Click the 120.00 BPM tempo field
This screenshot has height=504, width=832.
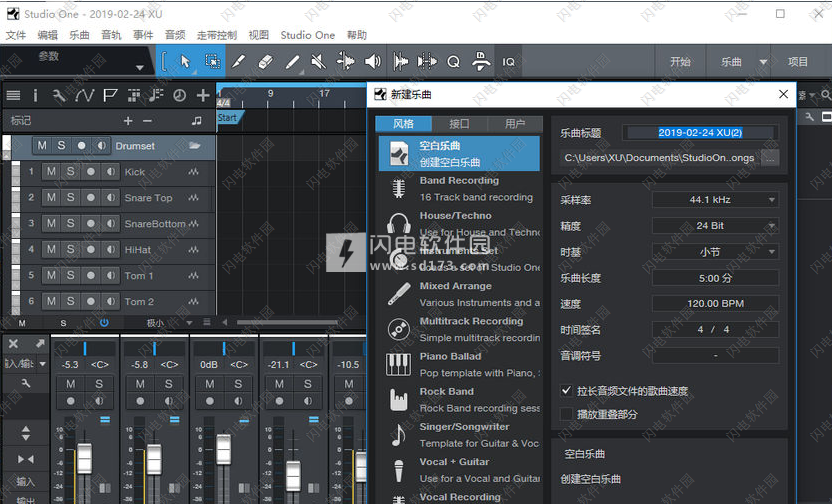click(715, 303)
